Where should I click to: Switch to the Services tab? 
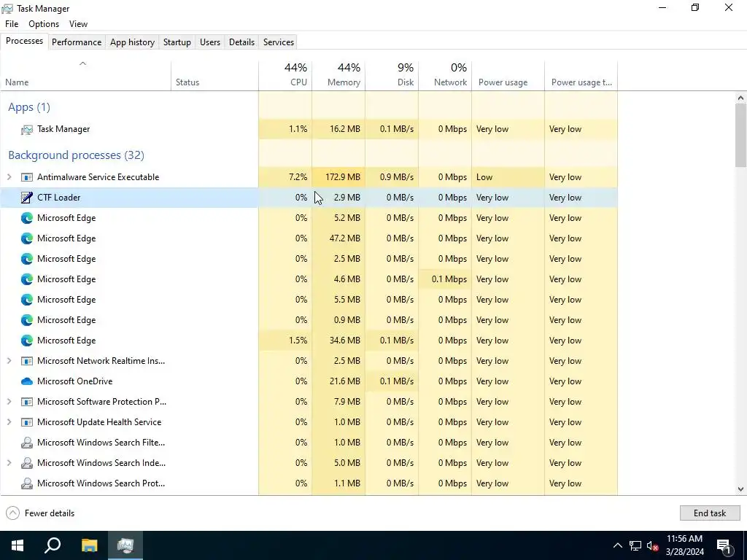click(x=279, y=42)
